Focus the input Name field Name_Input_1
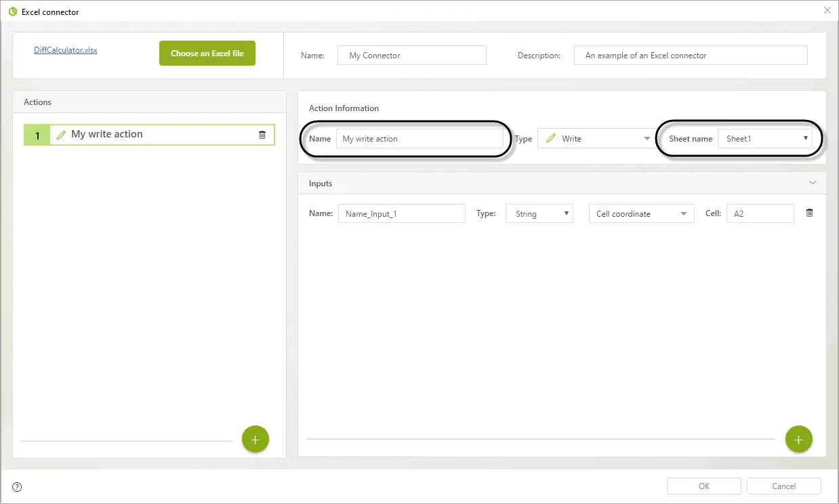Screen dimensions: 839x504 402,213
